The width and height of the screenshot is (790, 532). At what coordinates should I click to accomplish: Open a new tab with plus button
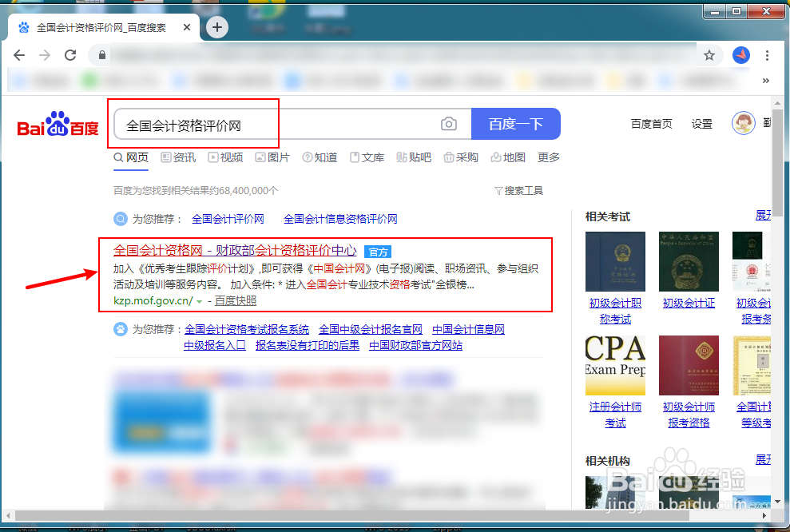pyautogui.click(x=217, y=27)
